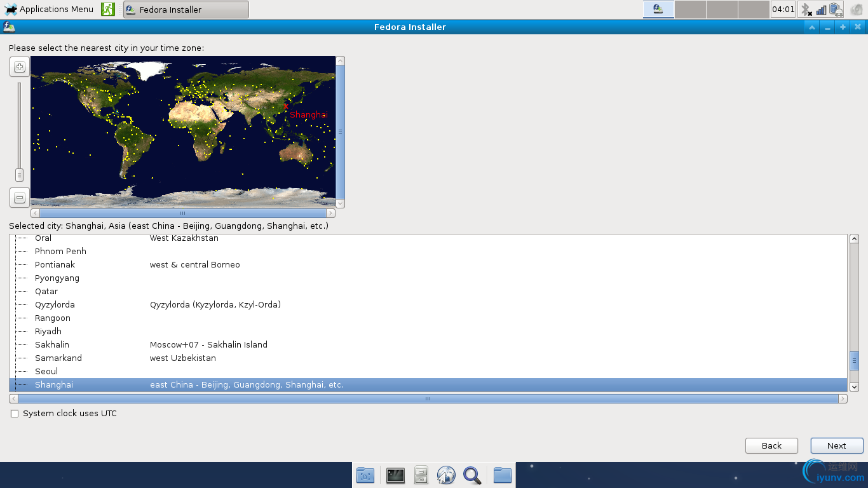
Task: Go Back to the previous step
Action: [771, 445]
